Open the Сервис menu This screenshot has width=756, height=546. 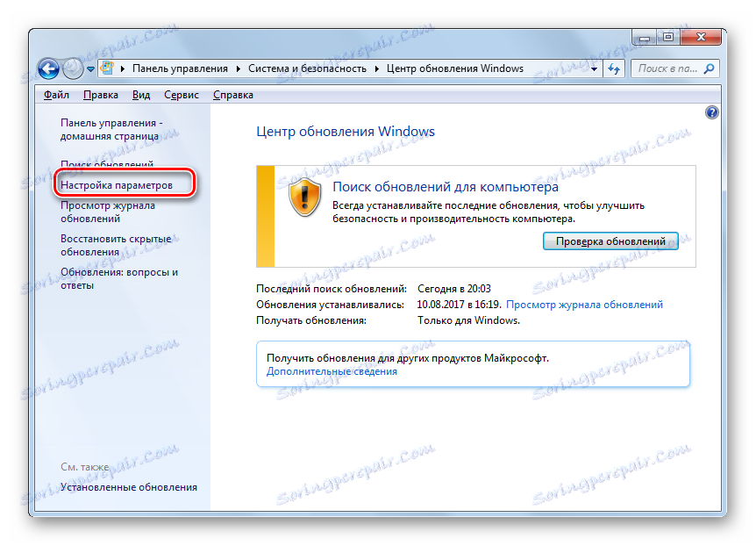pos(182,95)
